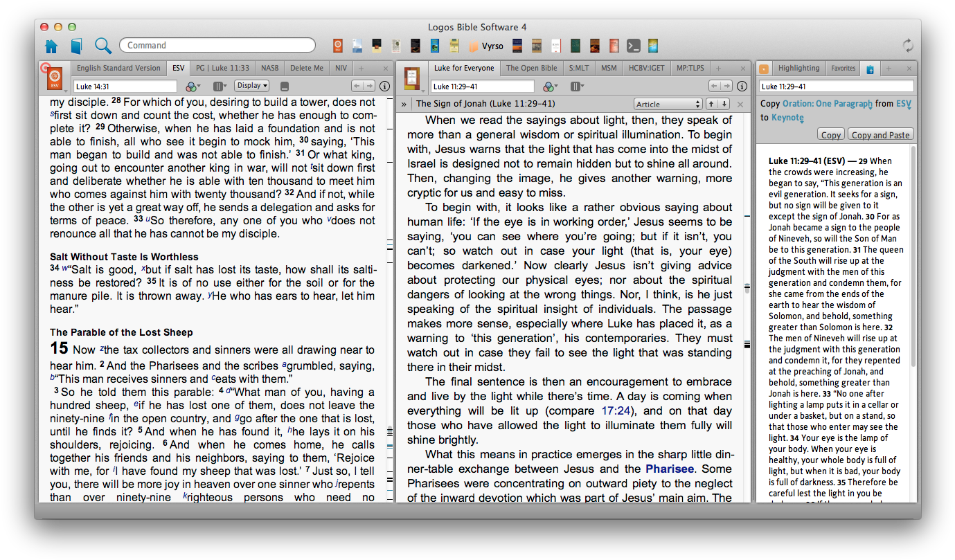Open the Article locator dropdown
Screen dimensions: 955x560
click(x=668, y=105)
